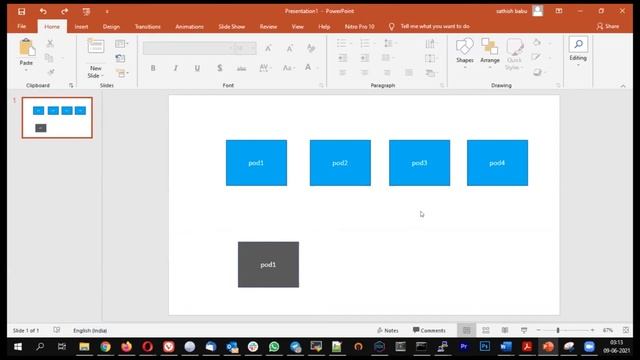Toggle Strikethrough formatting
This screenshot has width=640, height=360.
(242, 69)
